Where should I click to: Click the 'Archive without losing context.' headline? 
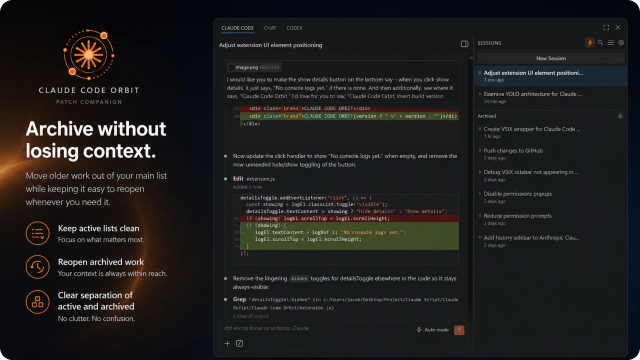[96, 140]
